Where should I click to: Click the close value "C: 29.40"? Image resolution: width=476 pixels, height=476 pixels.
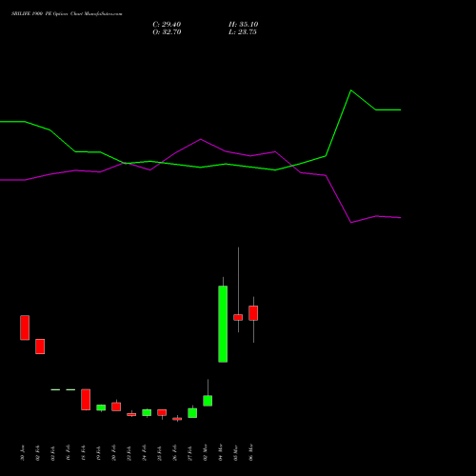(x=167, y=25)
